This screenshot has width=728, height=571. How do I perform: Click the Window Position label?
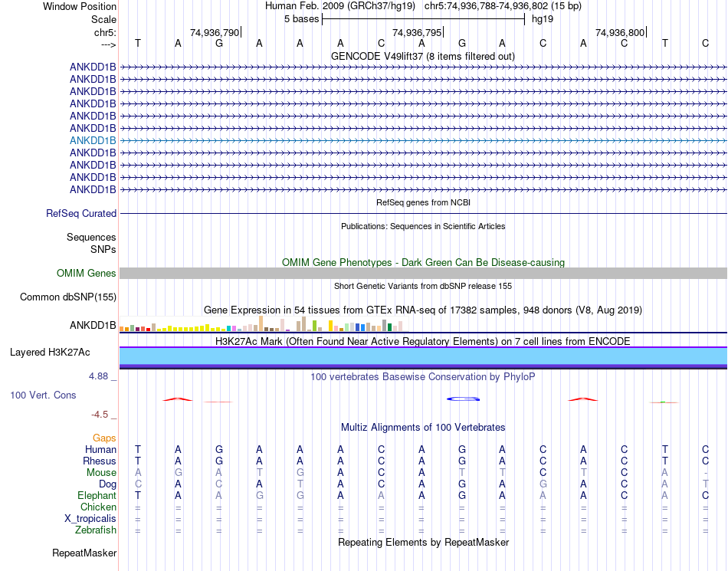[80, 6]
